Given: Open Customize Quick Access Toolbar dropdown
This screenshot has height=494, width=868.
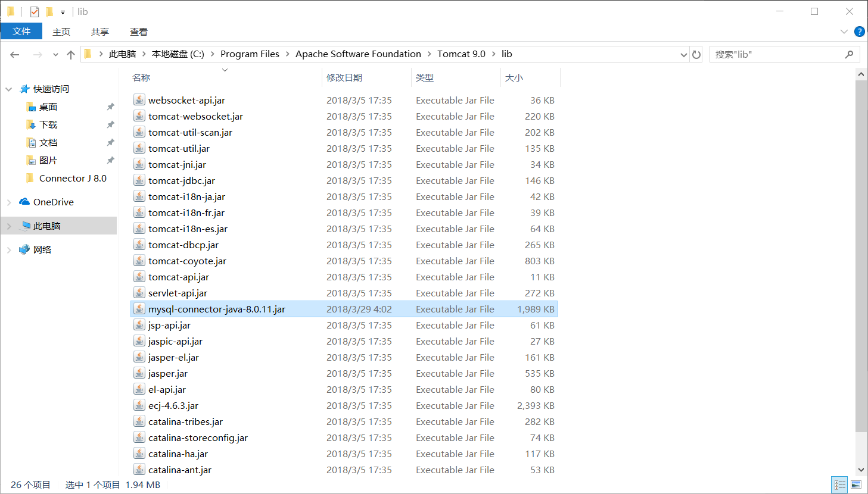Looking at the screenshot, I should coord(63,12).
